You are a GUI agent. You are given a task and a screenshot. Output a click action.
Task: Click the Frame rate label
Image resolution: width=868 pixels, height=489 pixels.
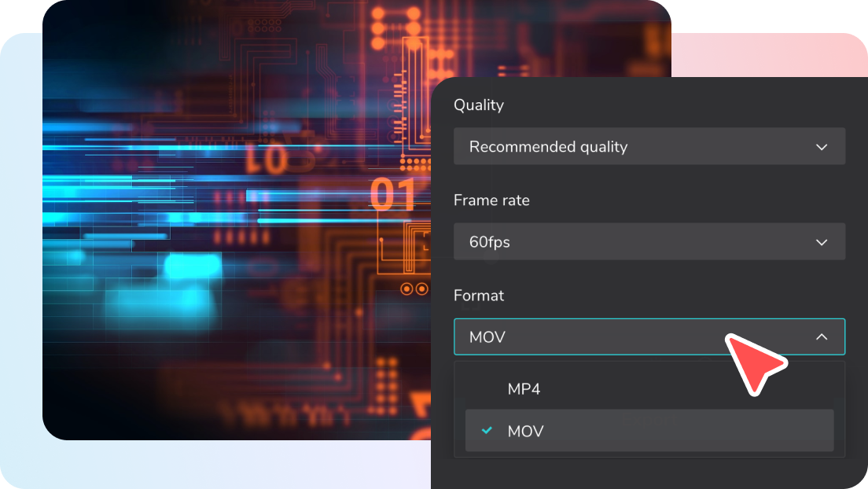(x=491, y=200)
